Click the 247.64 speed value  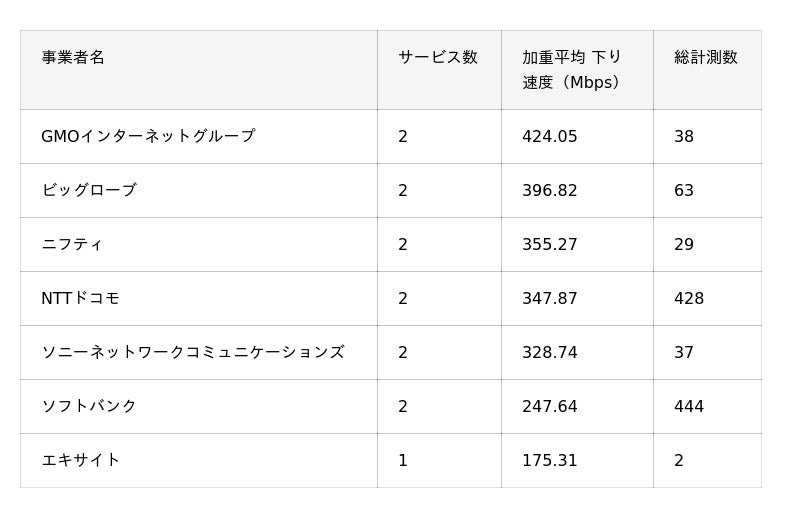(549, 406)
